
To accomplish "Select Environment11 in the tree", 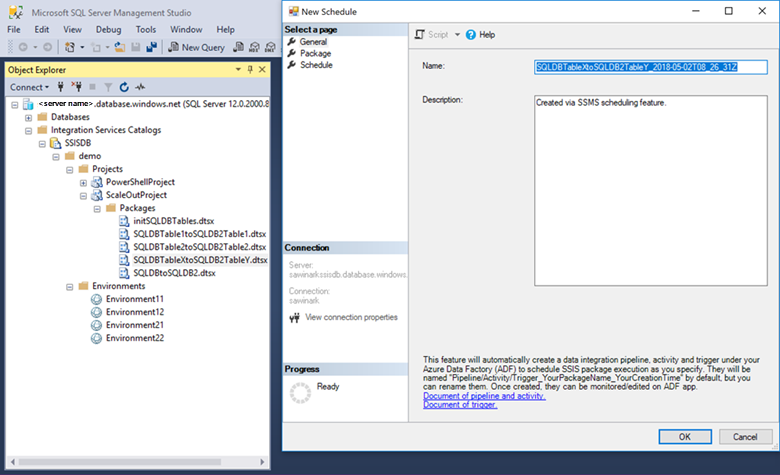I will pyautogui.click(x=134, y=299).
